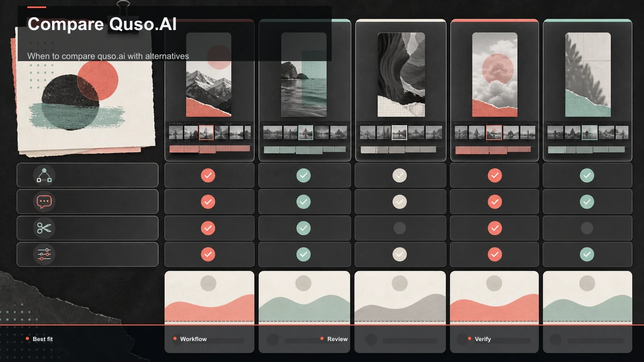
Task: Click the seascape column checkmark in the sliders row
Action: (304, 254)
